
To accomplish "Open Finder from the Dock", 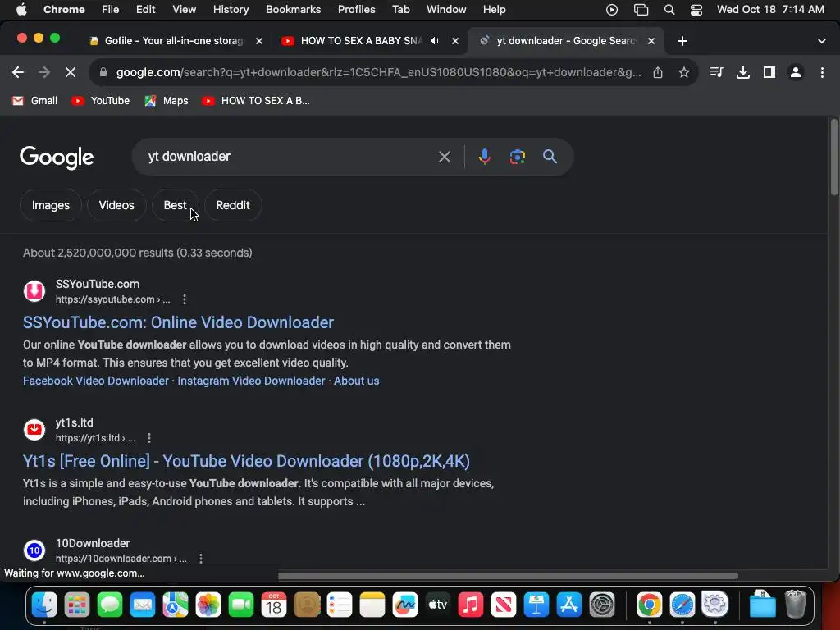I will [44, 605].
